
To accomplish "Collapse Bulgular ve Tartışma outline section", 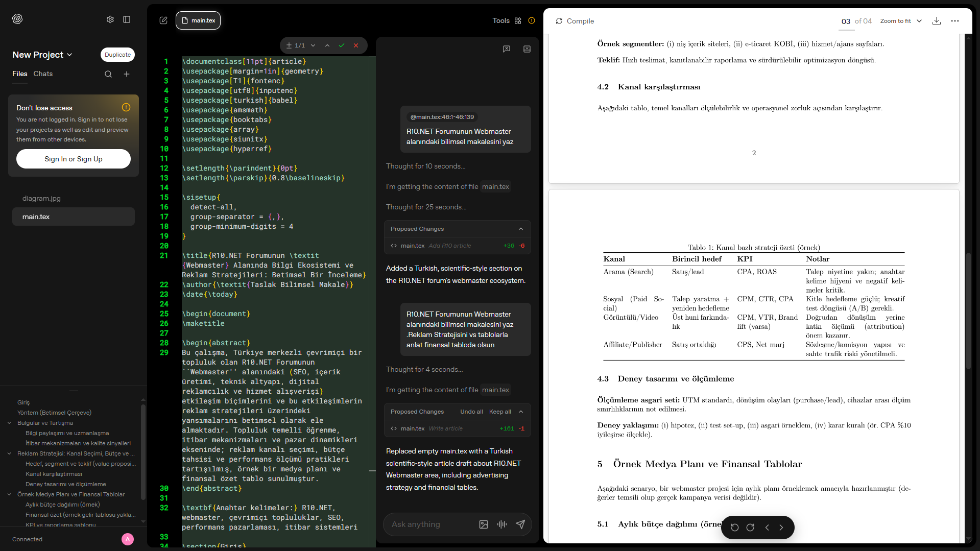I will [9, 423].
